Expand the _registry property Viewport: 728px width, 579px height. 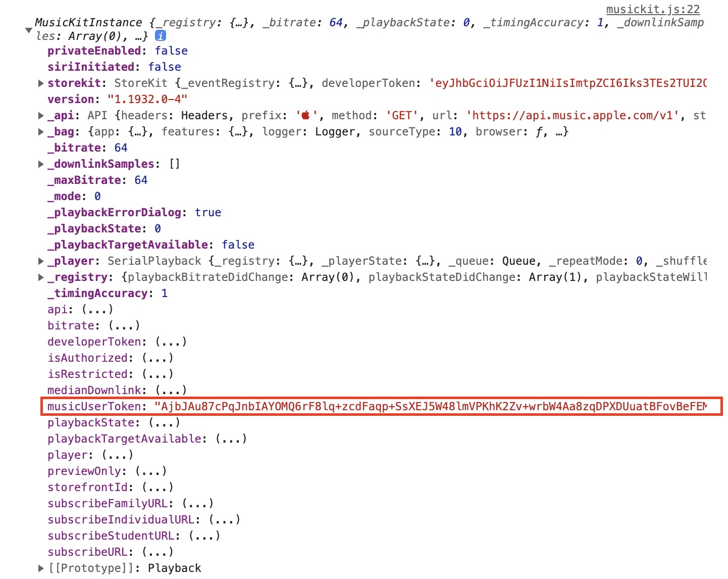pos(41,277)
